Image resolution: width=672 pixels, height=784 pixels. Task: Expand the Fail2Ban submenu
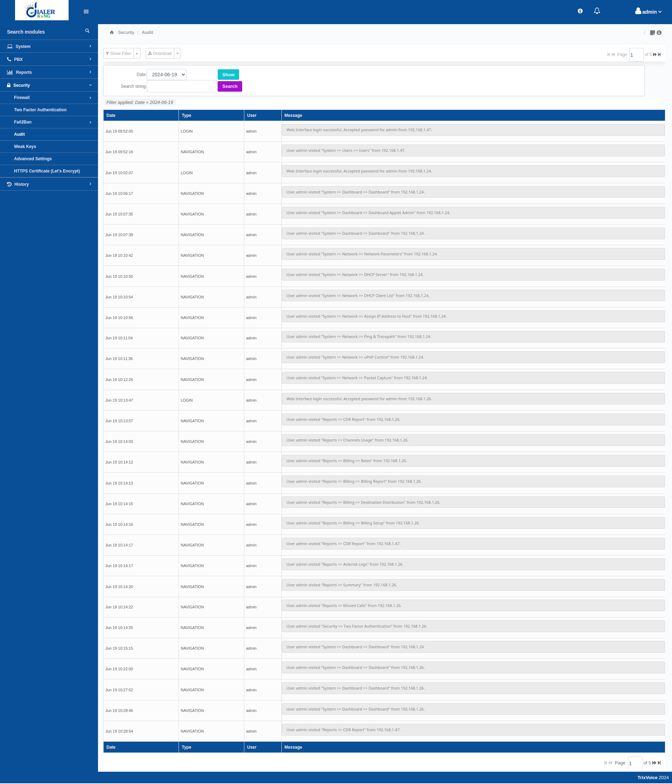[x=49, y=122]
